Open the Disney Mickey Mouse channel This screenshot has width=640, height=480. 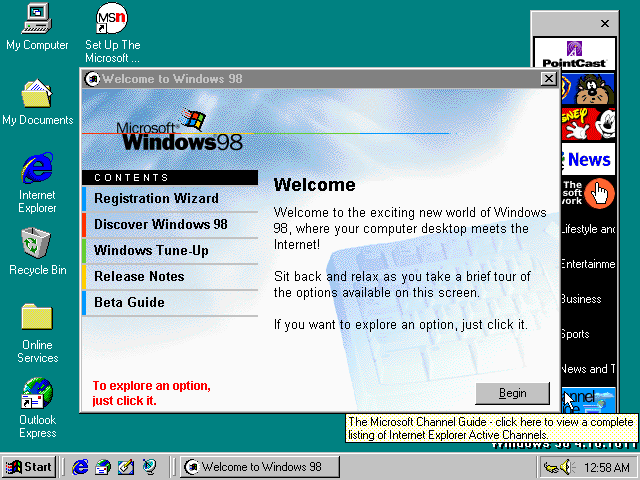(588, 124)
